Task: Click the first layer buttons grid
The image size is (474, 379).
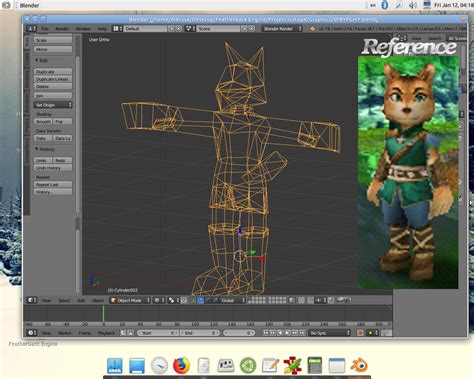Action: click(x=257, y=300)
